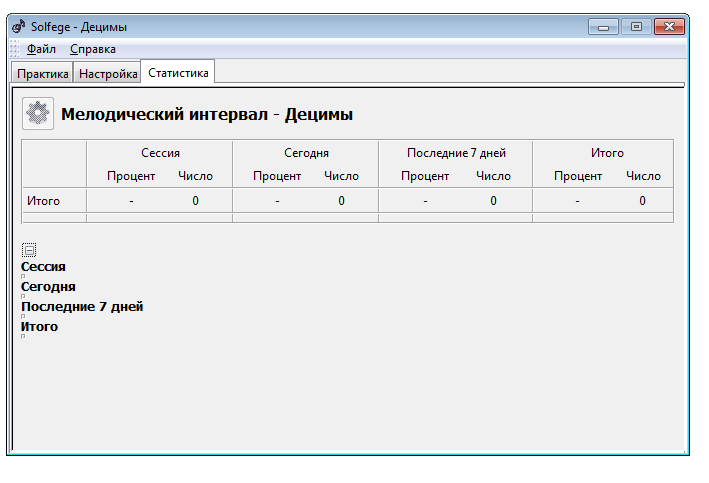This screenshot has height=483, width=709.
Task: Click the menu bar drag handle grip
Action: coord(15,49)
